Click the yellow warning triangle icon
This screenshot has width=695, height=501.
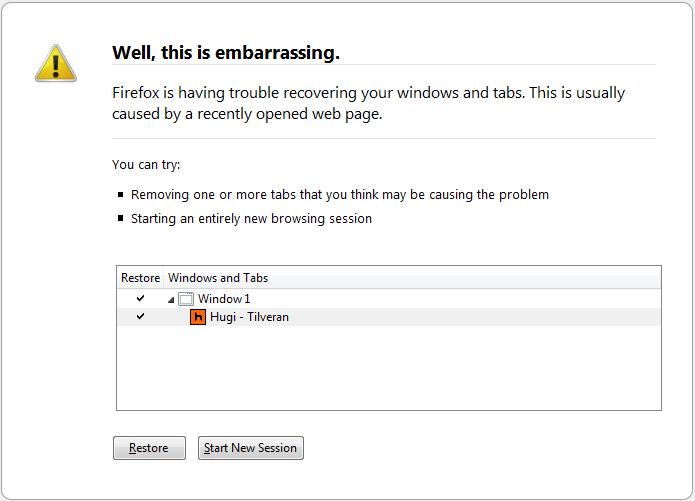tap(56, 63)
